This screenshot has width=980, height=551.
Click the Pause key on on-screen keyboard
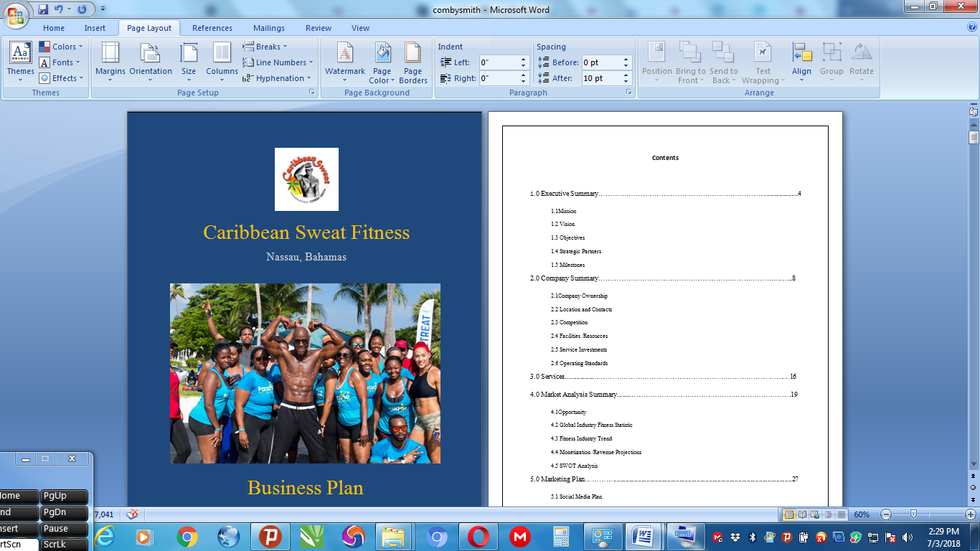[x=65, y=529]
